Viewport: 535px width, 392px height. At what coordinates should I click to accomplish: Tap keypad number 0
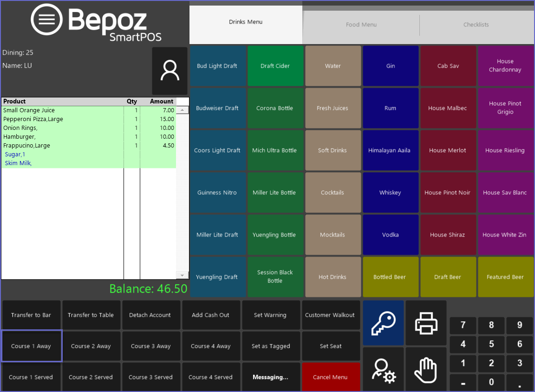pyautogui.click(x=491, y=382)
